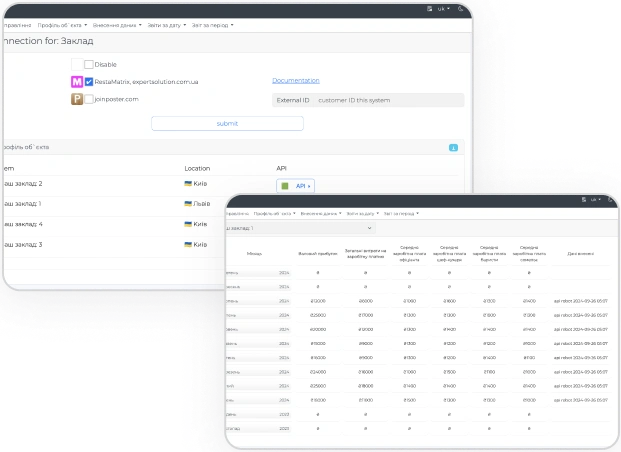621x452 pixels.
Task: Open the establishment selector dropdown in front window
Action: (299, 229)
